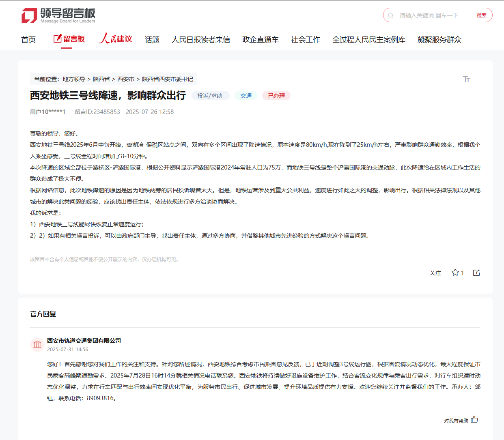Click the red 搜索 button
504x440 pixels.
tap(481, 15)
